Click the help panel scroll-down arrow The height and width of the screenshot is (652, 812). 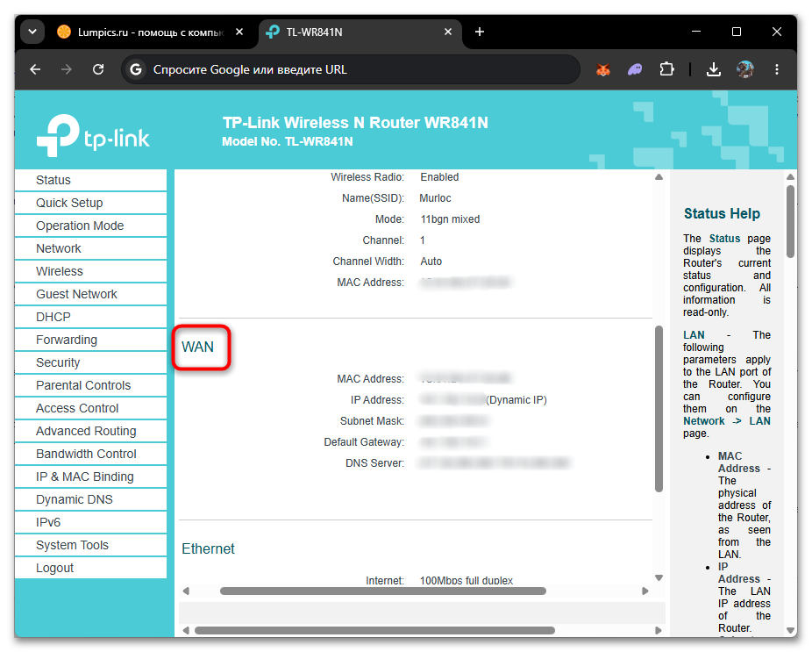pos(790,630)
